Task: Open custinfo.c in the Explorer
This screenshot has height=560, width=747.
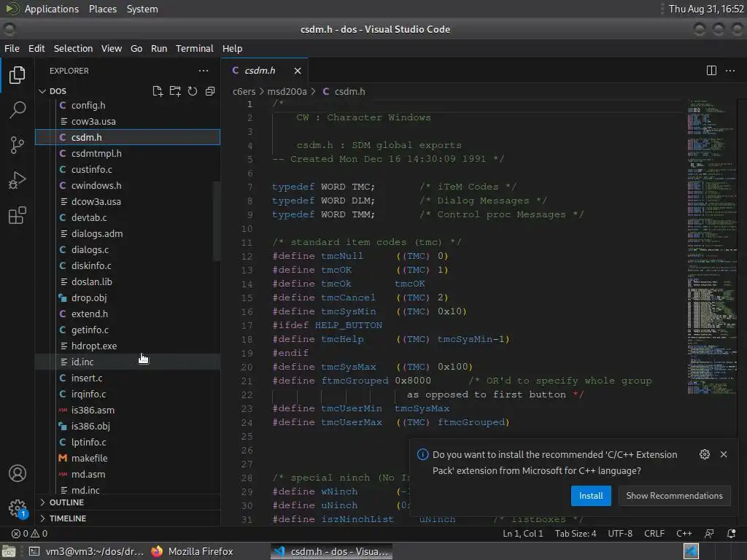Action: coord(128,169)
